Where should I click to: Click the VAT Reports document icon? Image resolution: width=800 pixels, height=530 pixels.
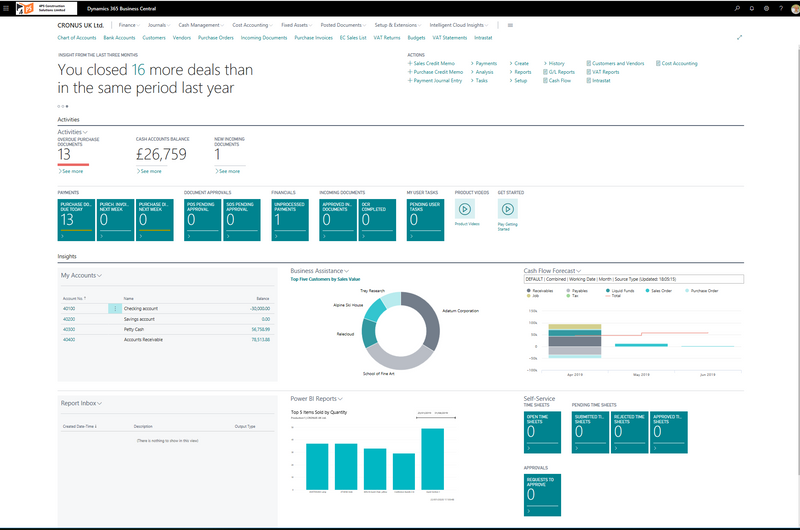tap(589, 72)
